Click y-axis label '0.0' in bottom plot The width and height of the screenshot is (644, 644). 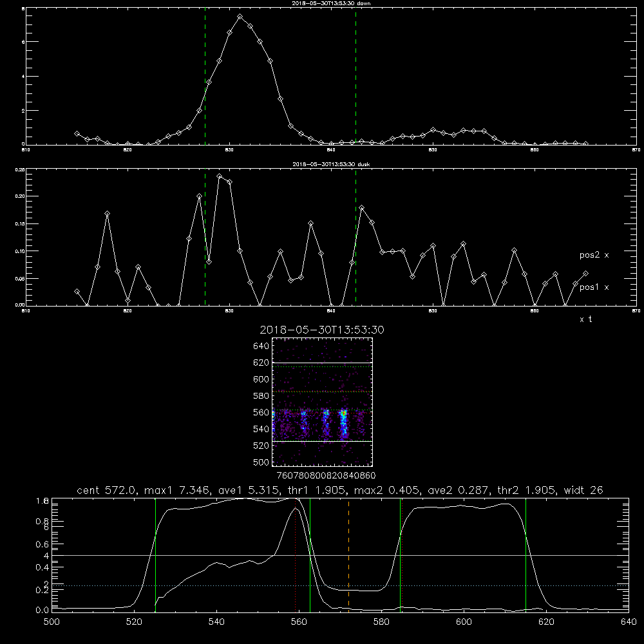click(x=43, y=611)
